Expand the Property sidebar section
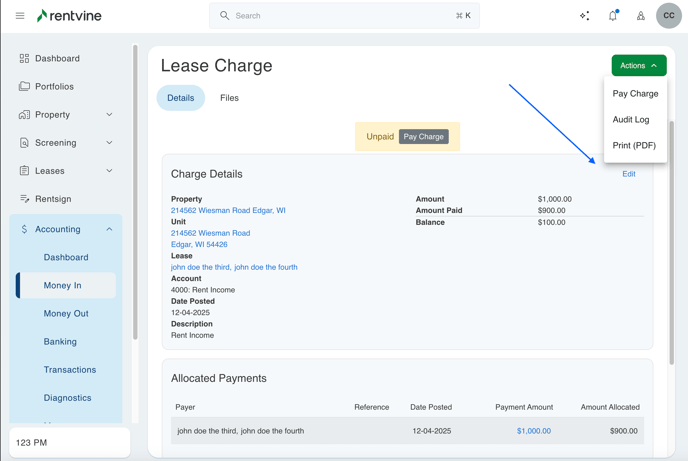688x461 pixels. click(109, 115)
